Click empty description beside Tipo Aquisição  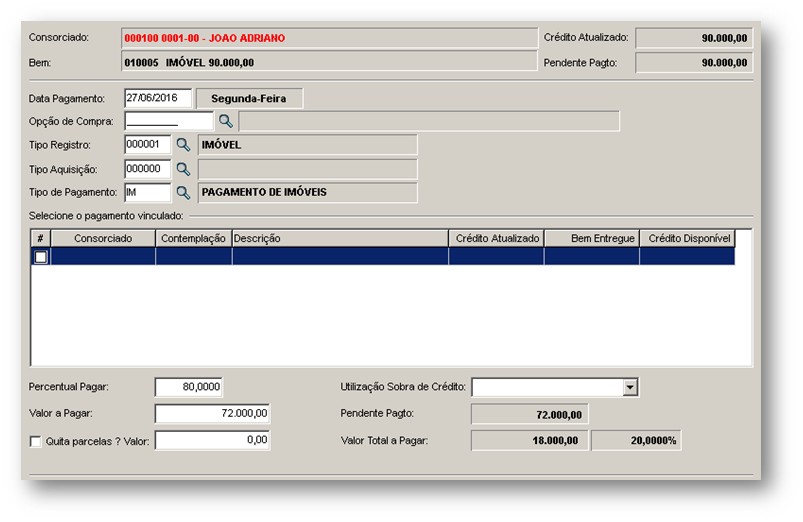point(308,169)
